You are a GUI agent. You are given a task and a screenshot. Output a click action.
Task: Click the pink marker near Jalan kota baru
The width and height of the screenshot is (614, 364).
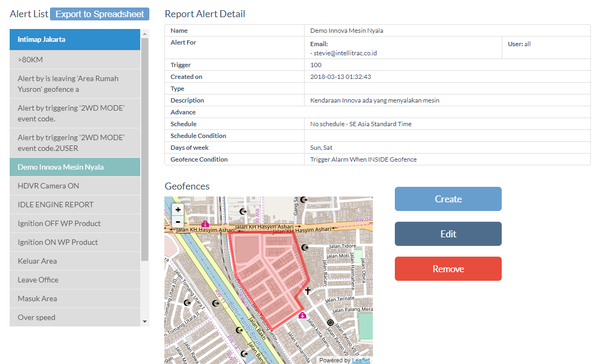click(x=302, y=315)
